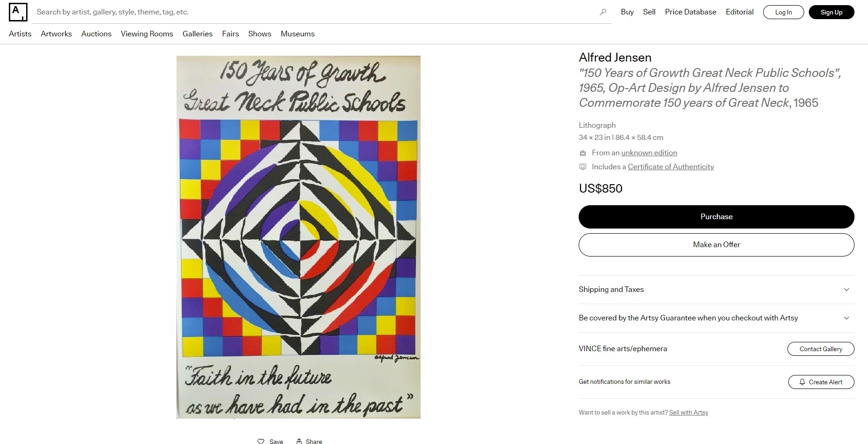Click Make an Offer button

[716, 245]
